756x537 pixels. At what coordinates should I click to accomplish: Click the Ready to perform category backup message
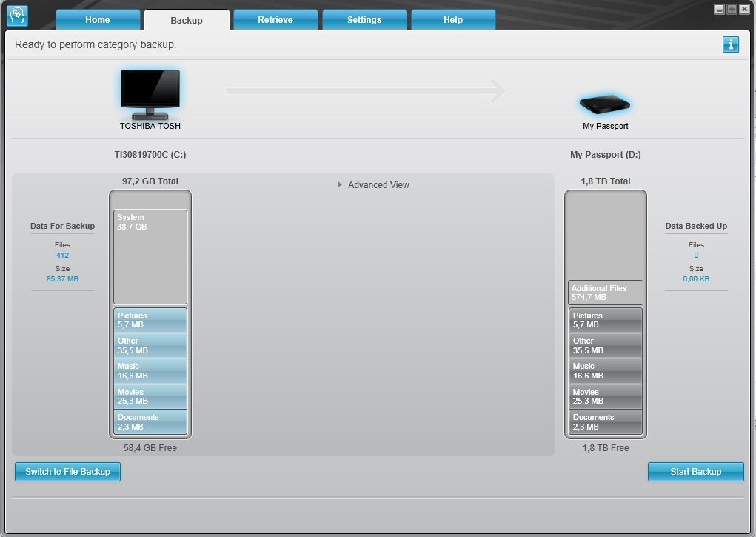tap(96, 44)
